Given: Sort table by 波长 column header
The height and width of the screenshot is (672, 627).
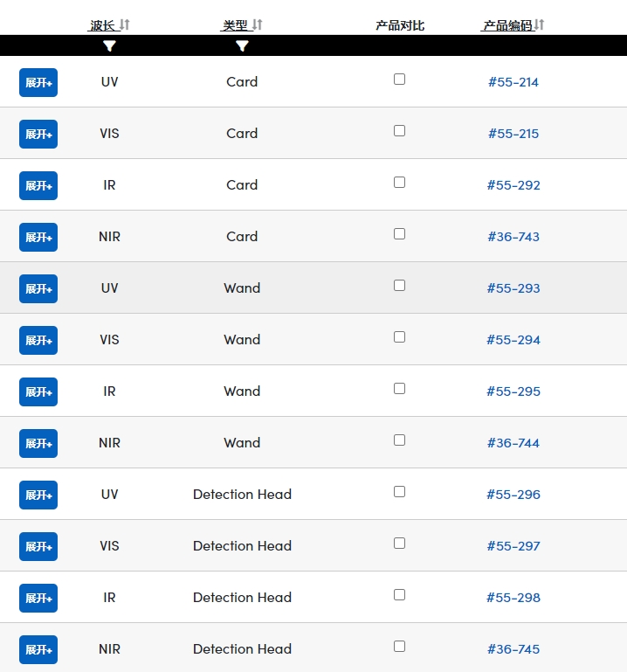Looking at the screenshot, I should 109,25.
